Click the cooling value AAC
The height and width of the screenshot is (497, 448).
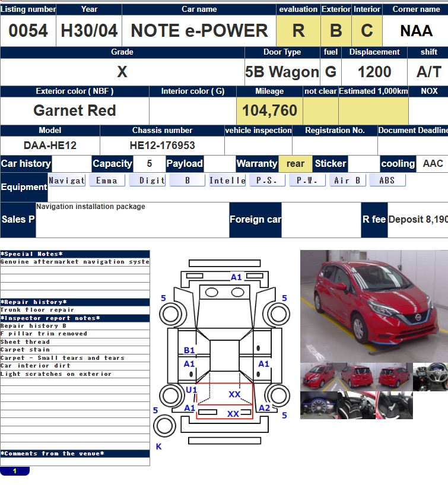click(x=433, y=163)
